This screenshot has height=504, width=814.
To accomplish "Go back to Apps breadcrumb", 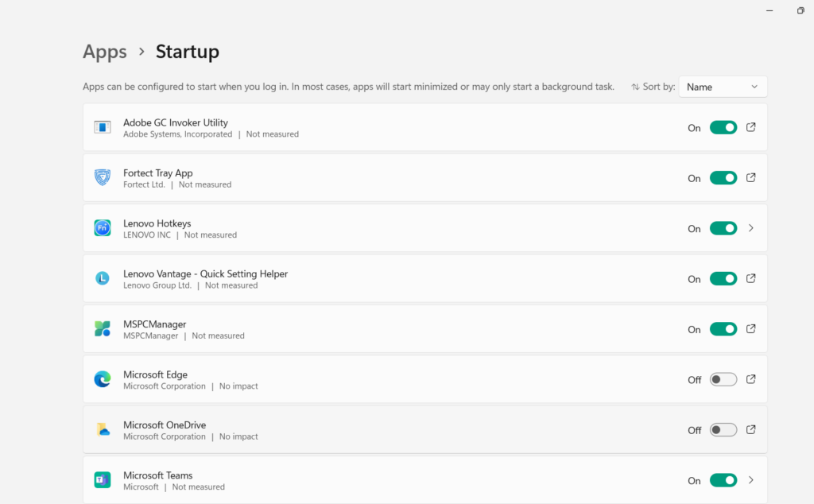I will point(105,52).
